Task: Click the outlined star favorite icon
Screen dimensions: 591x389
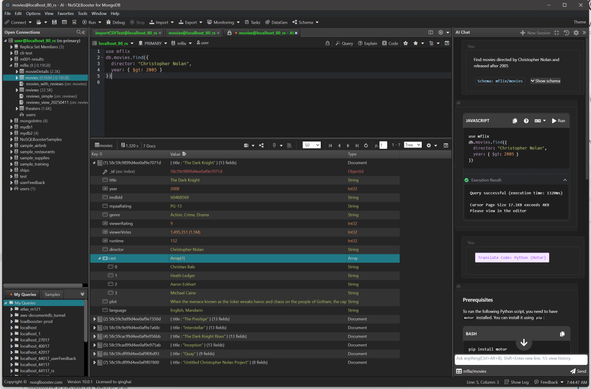Action: (406, 43)
